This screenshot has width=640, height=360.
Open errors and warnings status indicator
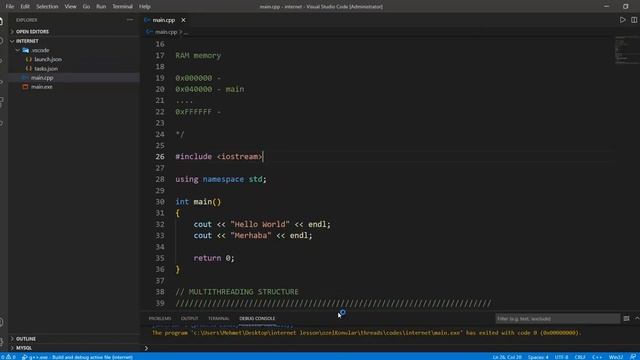(x=8, y=357)
